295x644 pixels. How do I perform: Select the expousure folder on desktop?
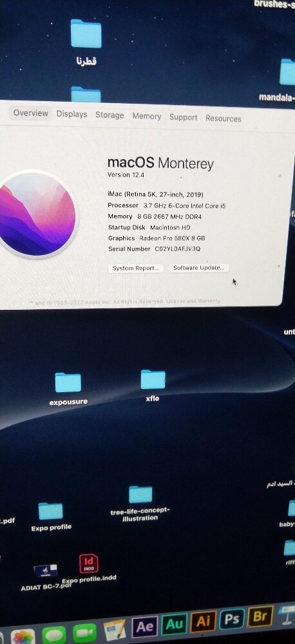pos(68,388)
